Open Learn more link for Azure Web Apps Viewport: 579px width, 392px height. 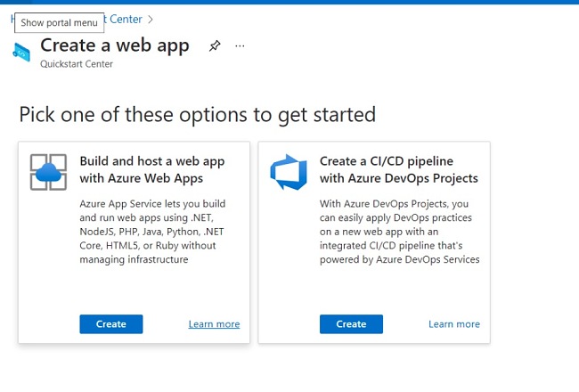[x=214, y=324]
